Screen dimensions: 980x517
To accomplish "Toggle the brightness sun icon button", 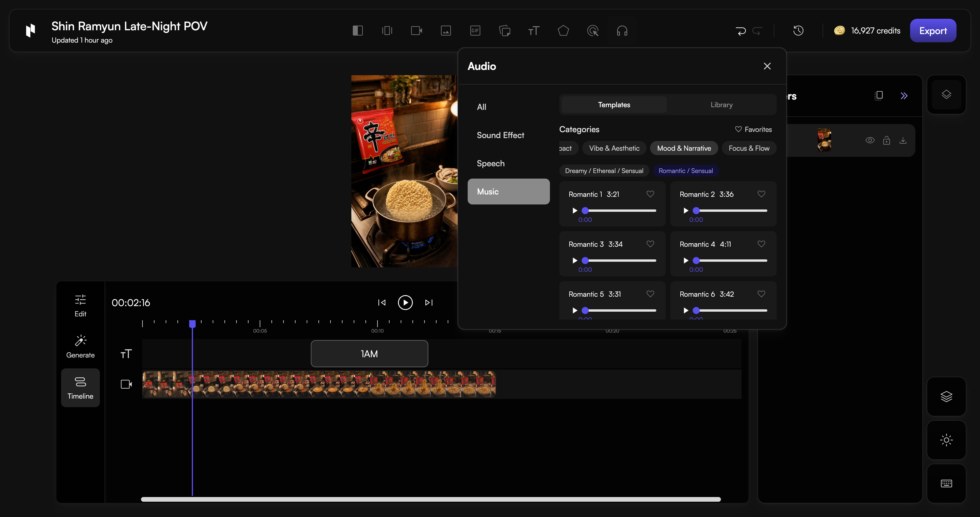I will [x=946, y=440].
